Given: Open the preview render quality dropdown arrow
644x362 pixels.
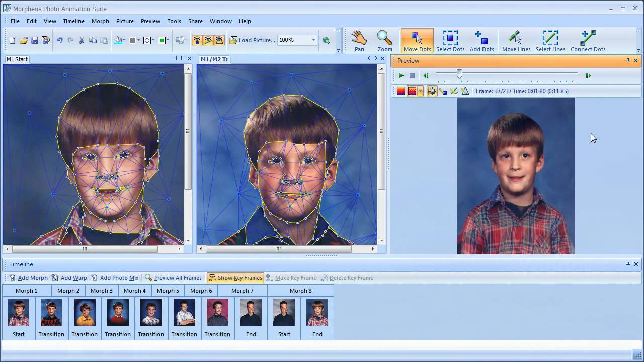Looking at the screenshot, I should coord(420,91).
